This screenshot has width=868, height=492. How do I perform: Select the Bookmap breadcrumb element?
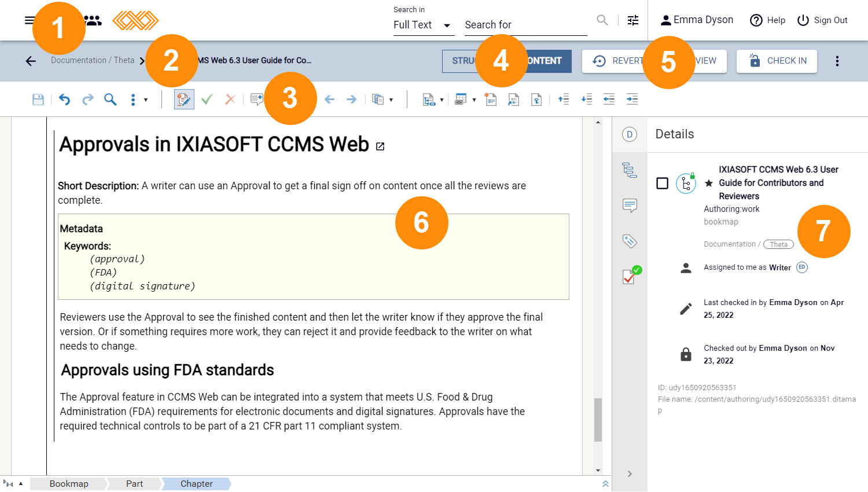click(x=69, y=484)
